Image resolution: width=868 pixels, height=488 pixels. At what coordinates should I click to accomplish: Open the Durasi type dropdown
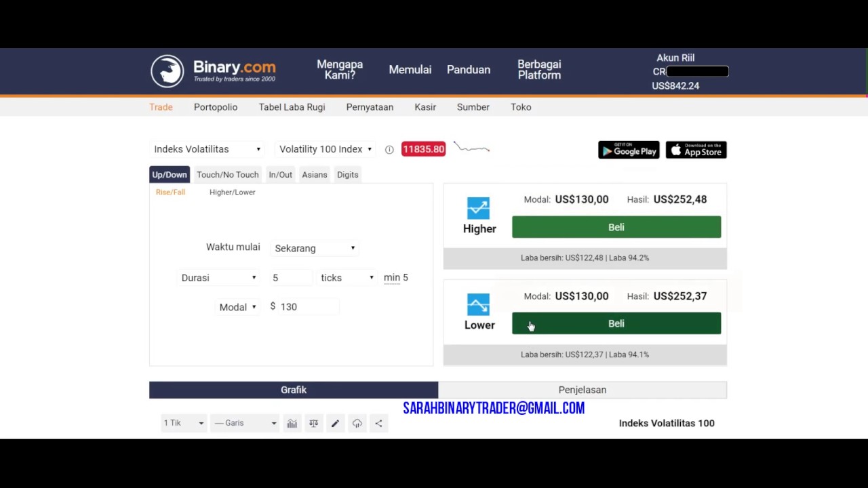pyautogui.click(x=218, y=278)
